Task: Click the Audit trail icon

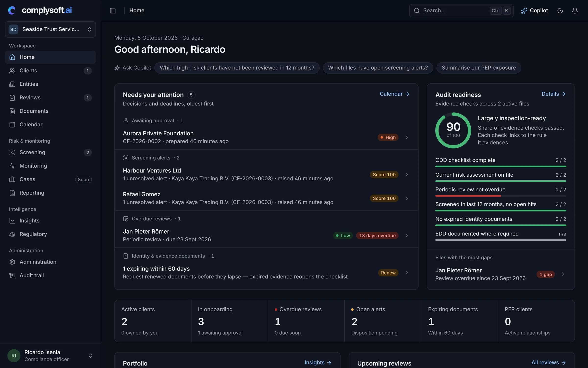Action: (x=12, y=275)
